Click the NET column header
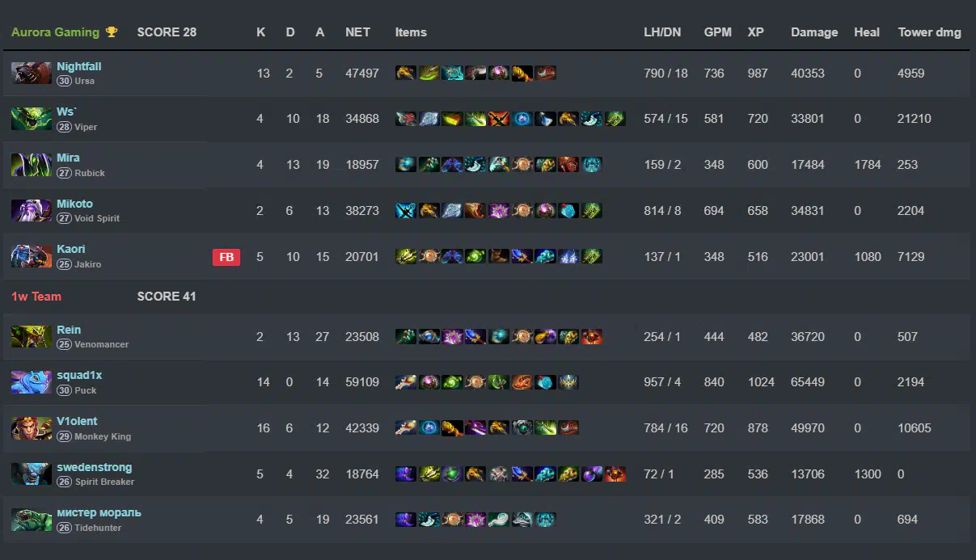This screenshot has width=976, height=560. tap(357, 32)
